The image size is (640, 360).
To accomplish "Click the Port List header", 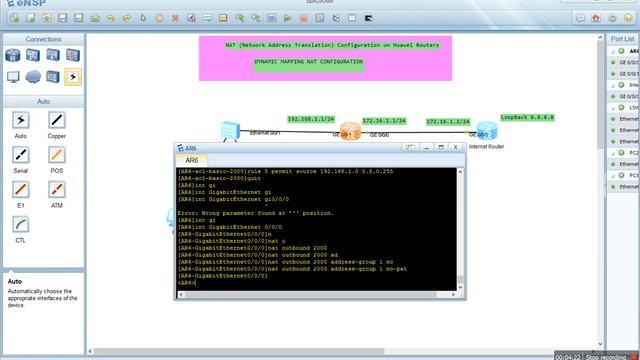I will [x=622, y=39].
